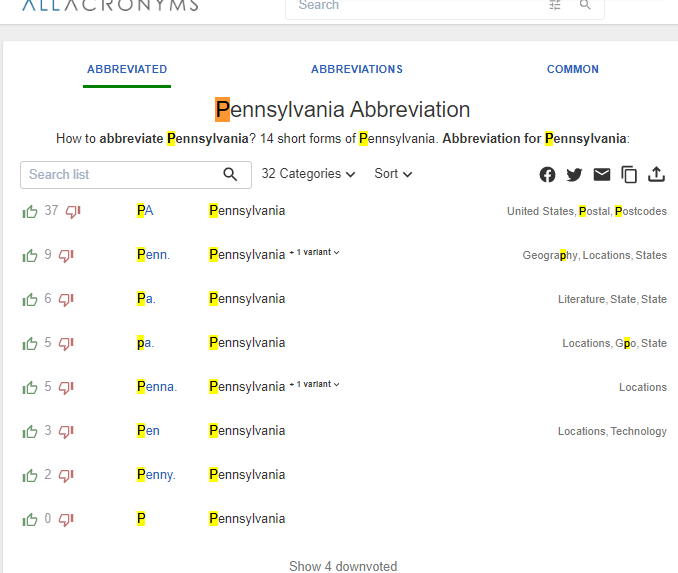Upvote the Pa. abbreviation with 6 votes
This screenshot has width=678, height=573.
pos(30,300)
